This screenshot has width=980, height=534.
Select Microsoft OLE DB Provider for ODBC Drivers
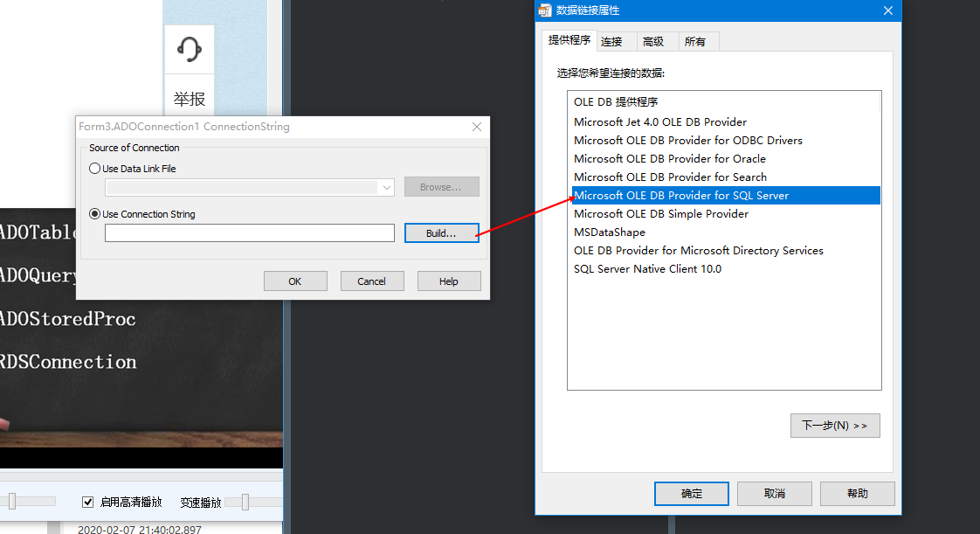pyautogui.click(x=687, y=140)
